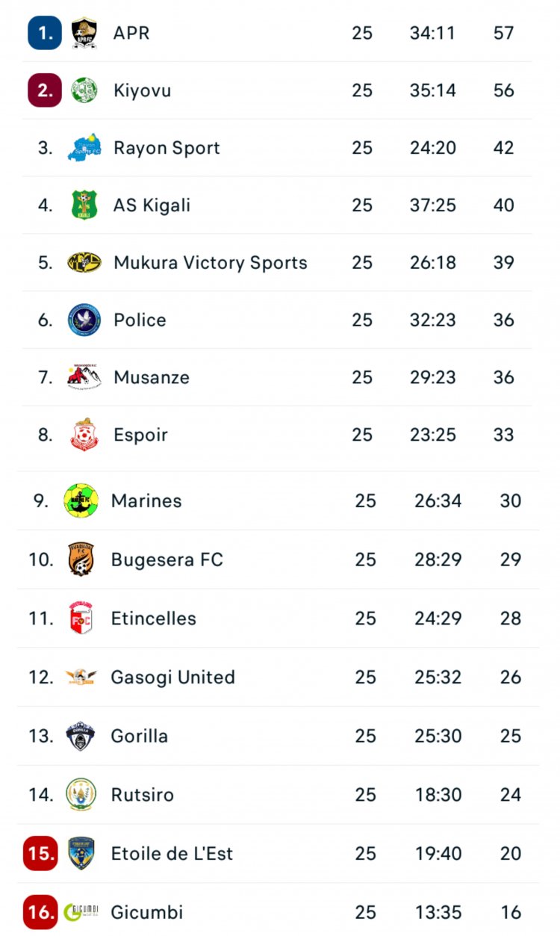Open the Mukura Victory Sports crest

point(84,262)
